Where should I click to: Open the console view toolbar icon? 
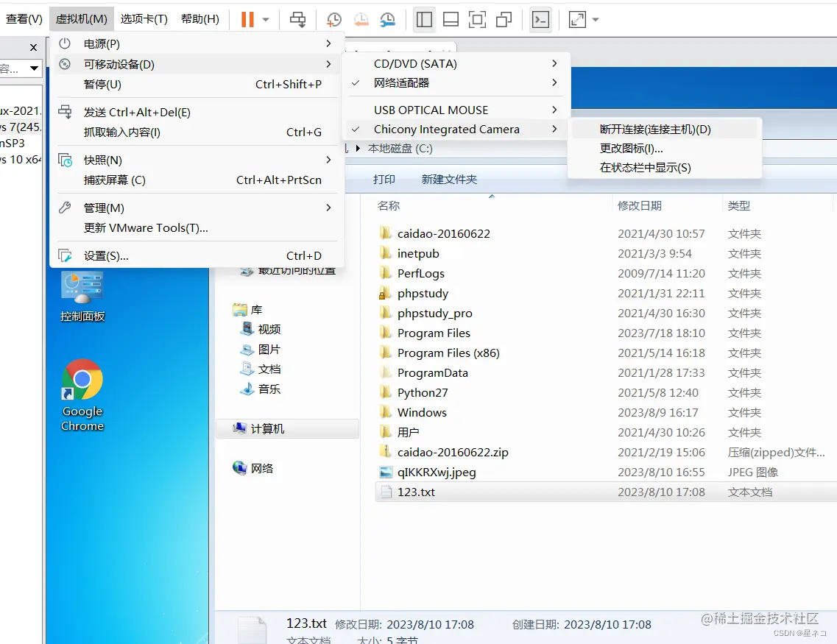(x=541, y=20)
